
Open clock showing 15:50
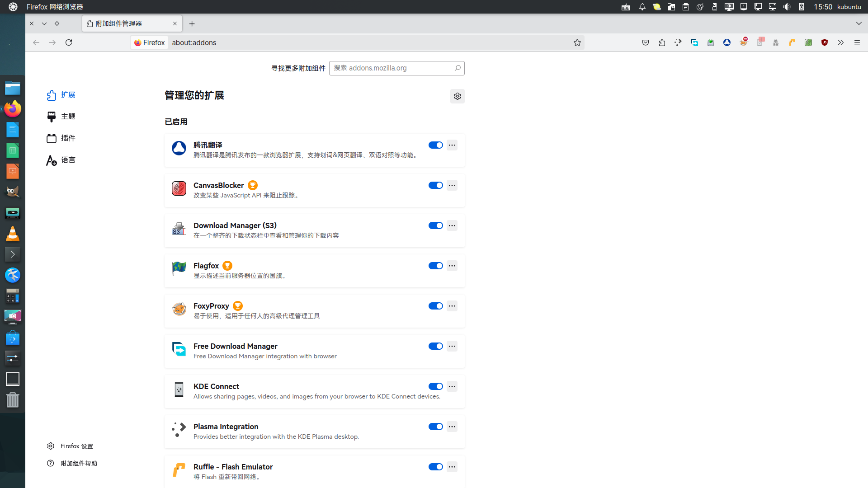point(823,7)
